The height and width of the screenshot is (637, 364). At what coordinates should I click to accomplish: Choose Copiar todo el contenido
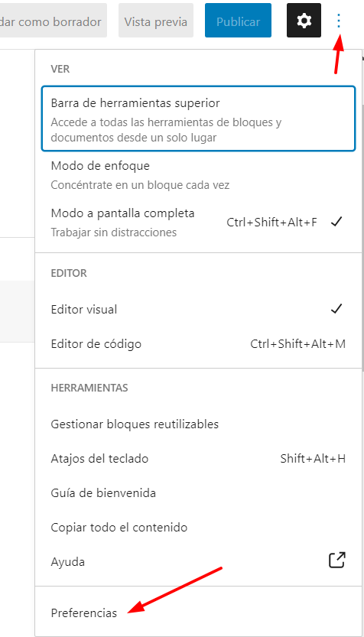[x=198, y=528]
